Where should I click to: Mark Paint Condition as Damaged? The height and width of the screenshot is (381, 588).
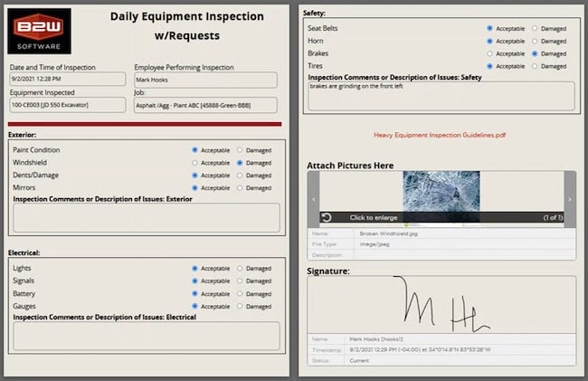(240, 150)
